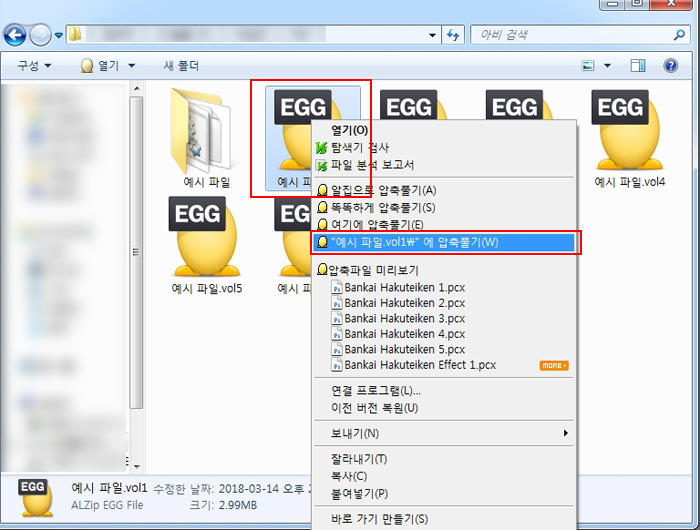Click 새 폴더 to create a folder
This screenshot has height=530, width=700.
point(181,66)
